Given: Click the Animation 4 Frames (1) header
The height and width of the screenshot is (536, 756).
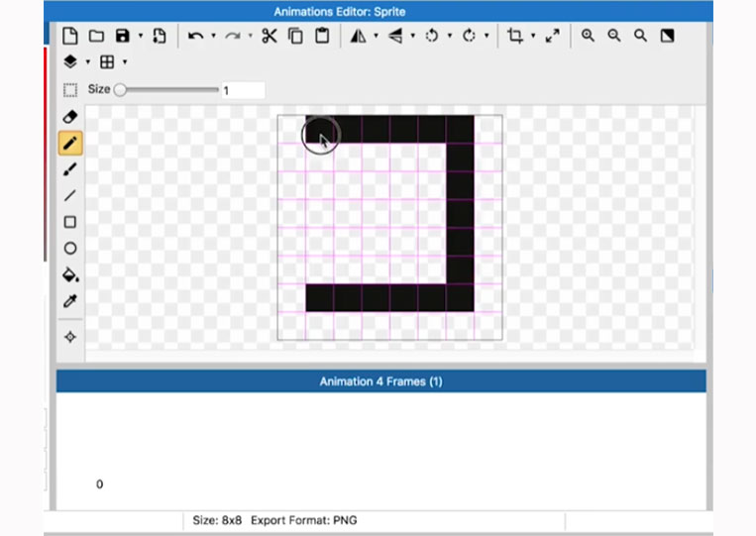Looking at the screenshot, I should click(380, 381).
